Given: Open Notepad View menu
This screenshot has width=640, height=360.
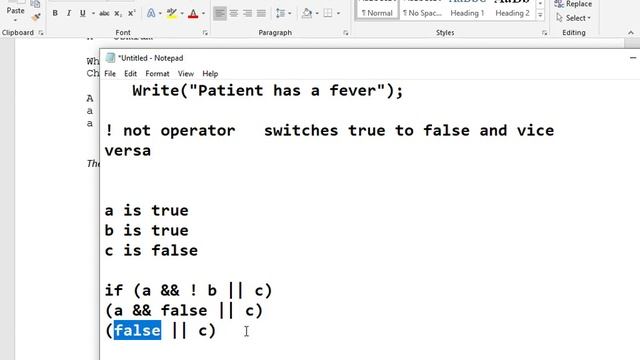Looking at the screenshot, I should (x=186, y=73).
